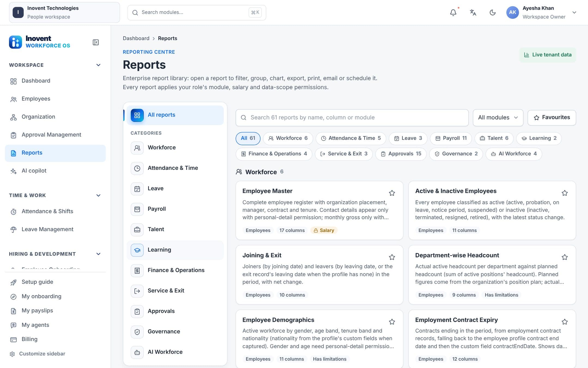Open the Inovent Technologies workspace switcher

[65, 13]
